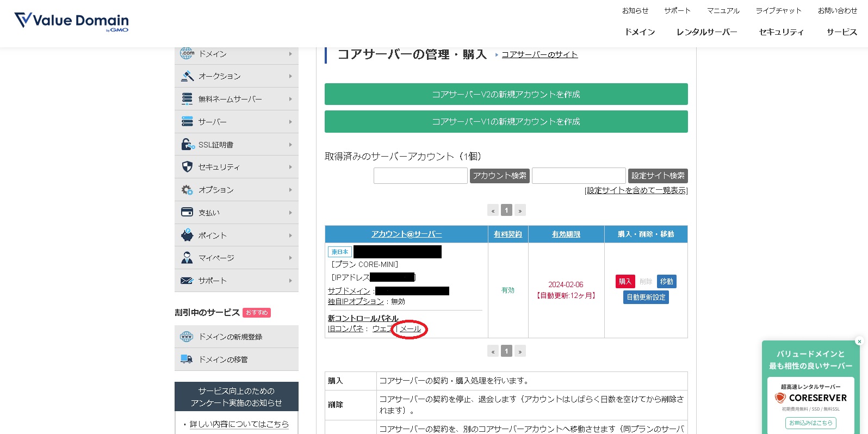Click the security shield icon
This screenshot has height=434, width=868.
[187, 167]
